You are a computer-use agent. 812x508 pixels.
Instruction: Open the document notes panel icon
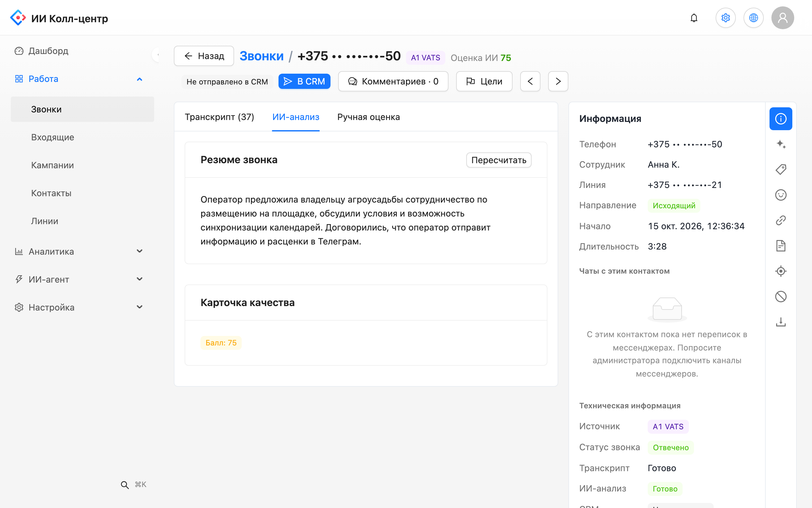pyautogui.click(x=781, y=246)
